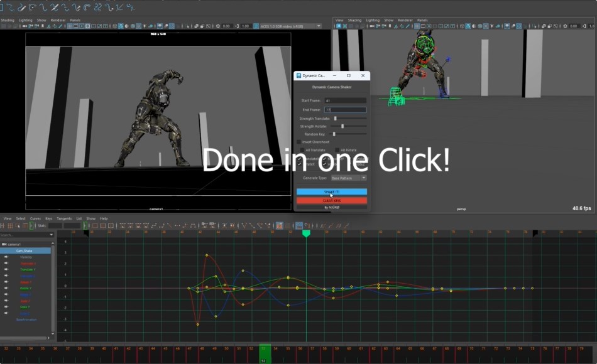This screenshot has height=364, width=597.
Task: Click the Strength Rotate slider handle
Action: tap(342, 126)
